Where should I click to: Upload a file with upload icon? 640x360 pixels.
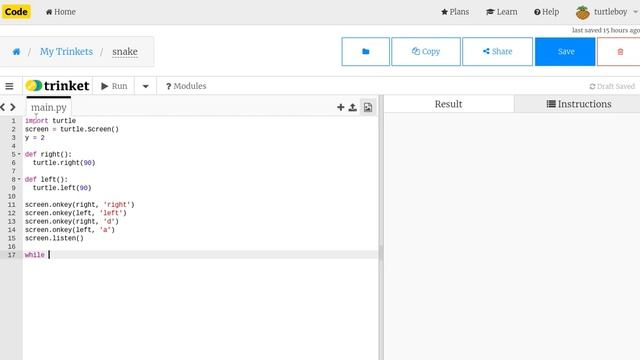(353, 107)
